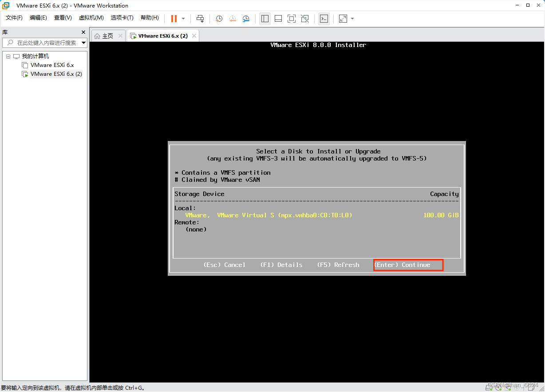Screen dimensions: 545x392
Task: Click the Remote: (none) entry
Action: click(x=196, y=229)
